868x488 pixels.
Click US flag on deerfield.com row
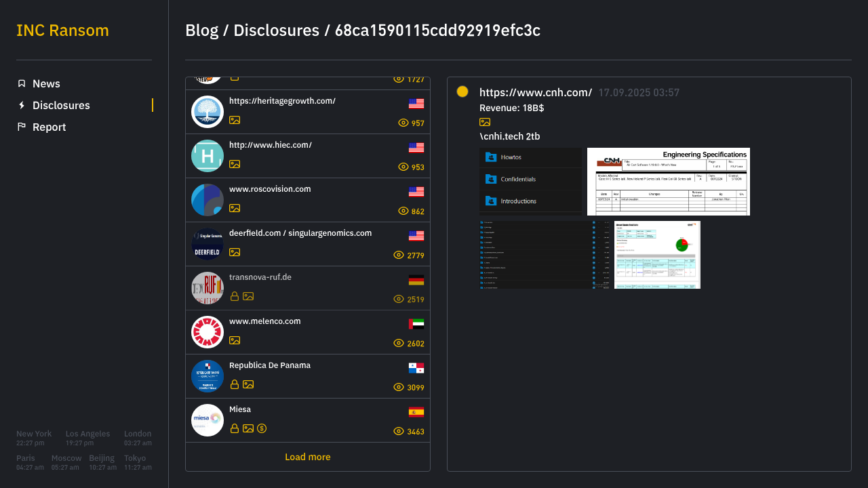[416, 236]
